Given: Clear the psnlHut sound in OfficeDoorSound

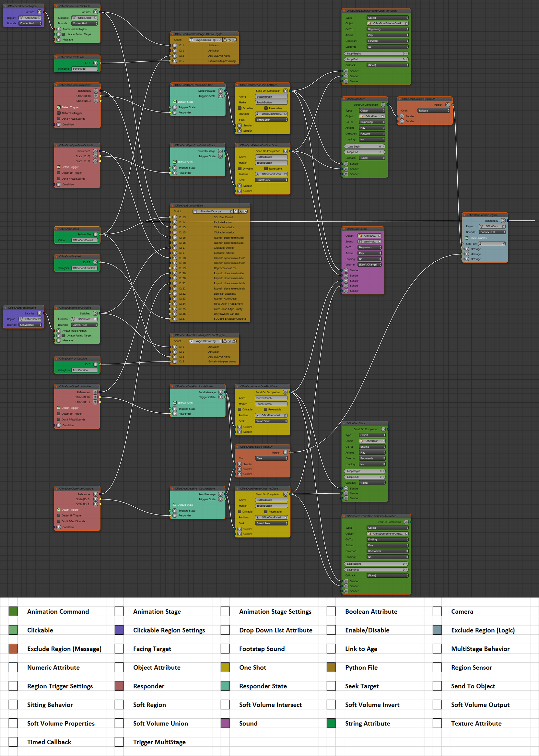Looking at the screenshot, I should [379, 242].
